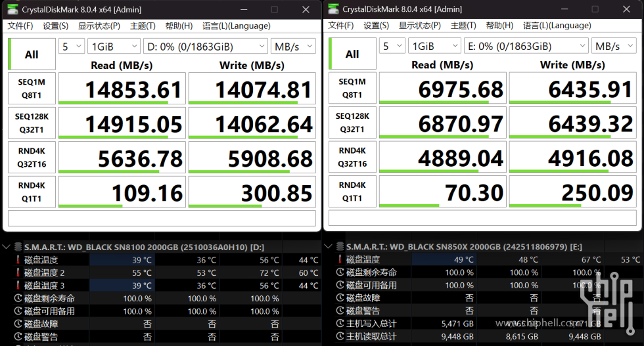Click the 109.16 read result
Image resolution: width=644 pixels, height=346 pixels.
(x=122, y=192)
